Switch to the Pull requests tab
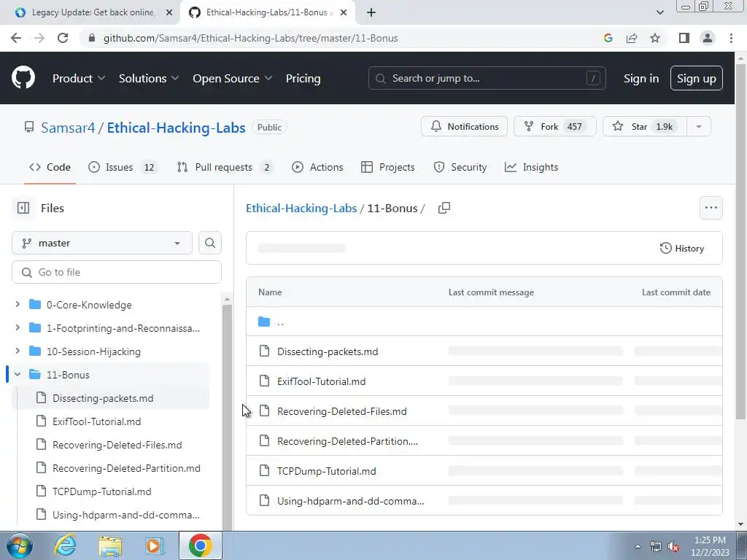Viewport: 747px width, 560px height. pyautogui.click(x=225, y=167)
